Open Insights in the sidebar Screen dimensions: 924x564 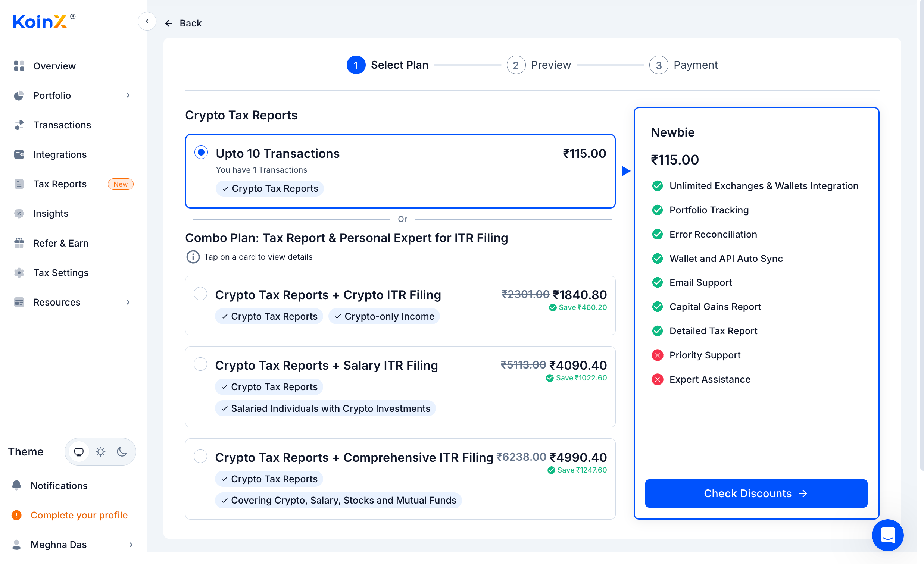(51, 213)
